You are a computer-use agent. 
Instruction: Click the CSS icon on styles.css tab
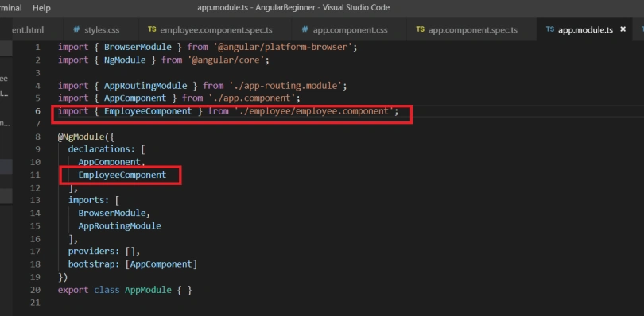(76, 29)
